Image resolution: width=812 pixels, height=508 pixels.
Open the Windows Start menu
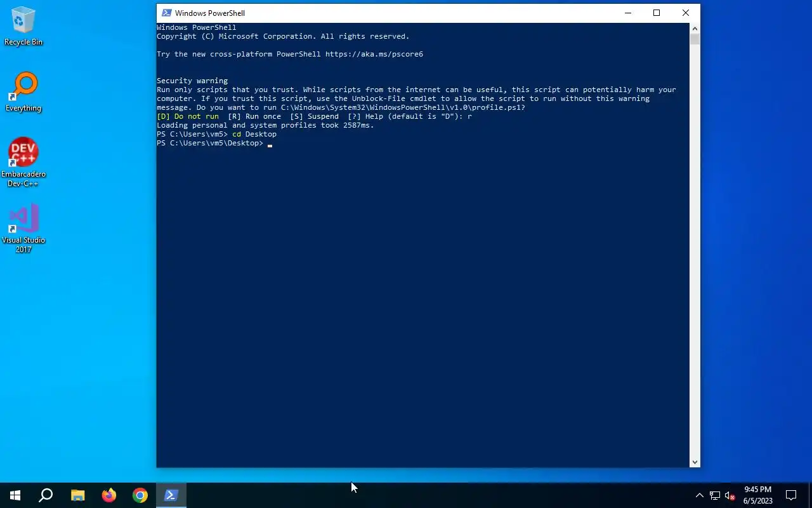[15, 495]
